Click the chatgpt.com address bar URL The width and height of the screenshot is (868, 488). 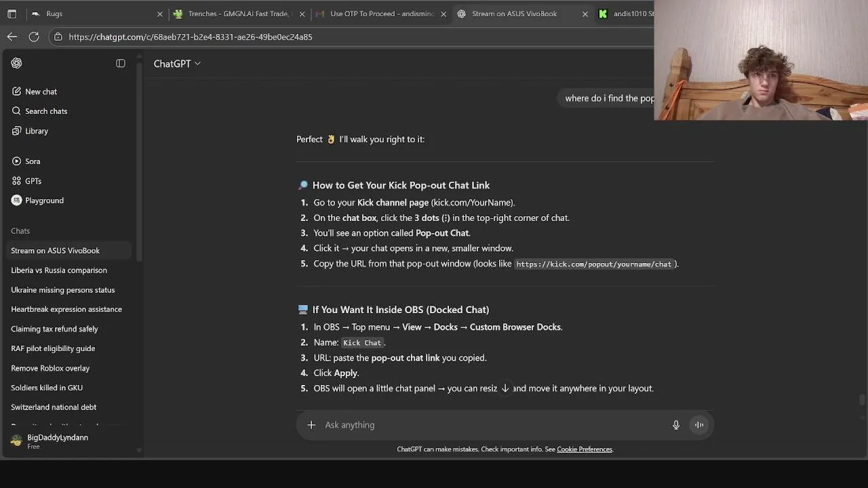point(191,37)
